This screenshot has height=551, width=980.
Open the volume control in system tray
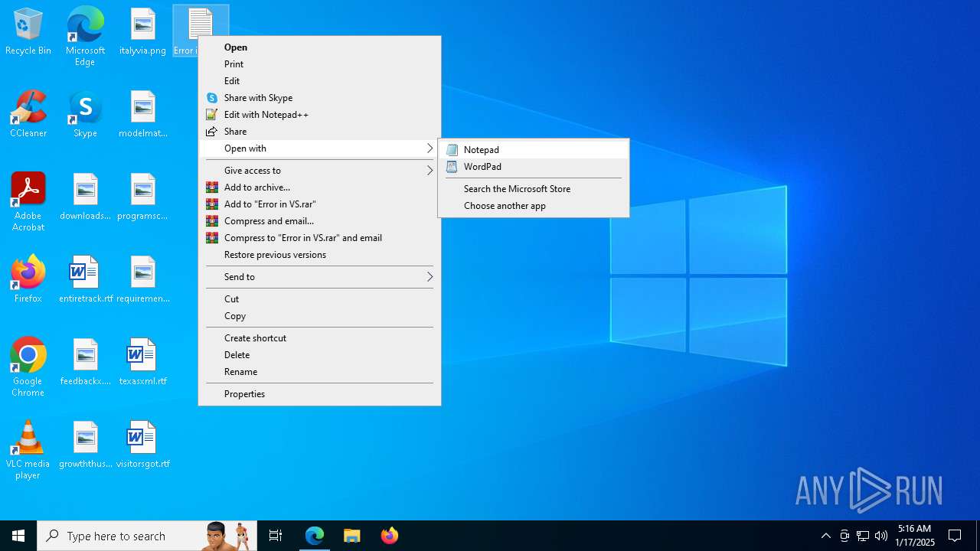(881, 536)
